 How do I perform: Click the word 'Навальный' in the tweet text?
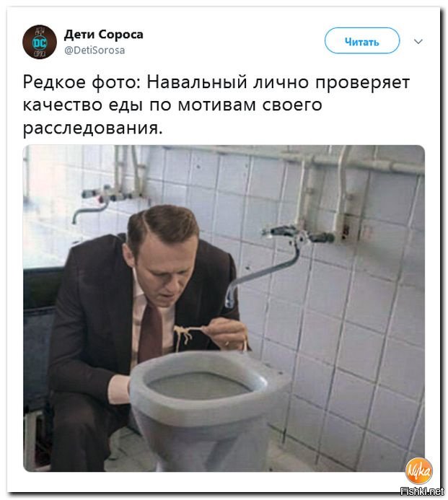click(197, 82)
